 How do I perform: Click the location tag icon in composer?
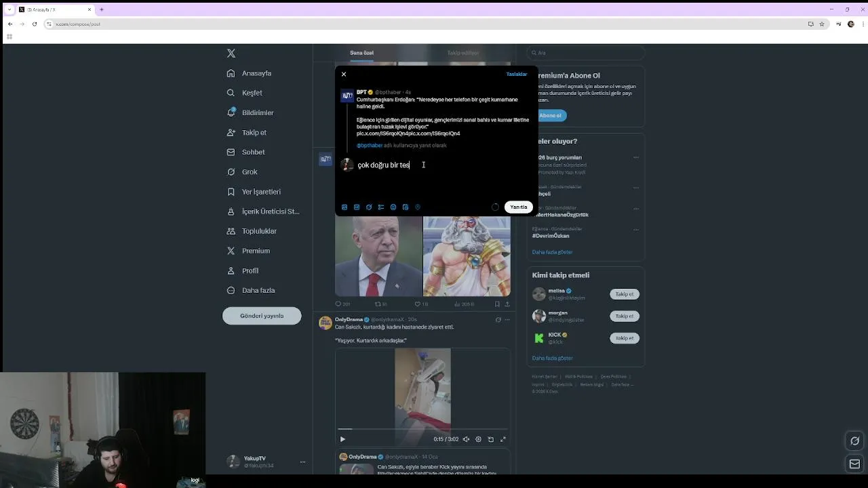[418, 207]
